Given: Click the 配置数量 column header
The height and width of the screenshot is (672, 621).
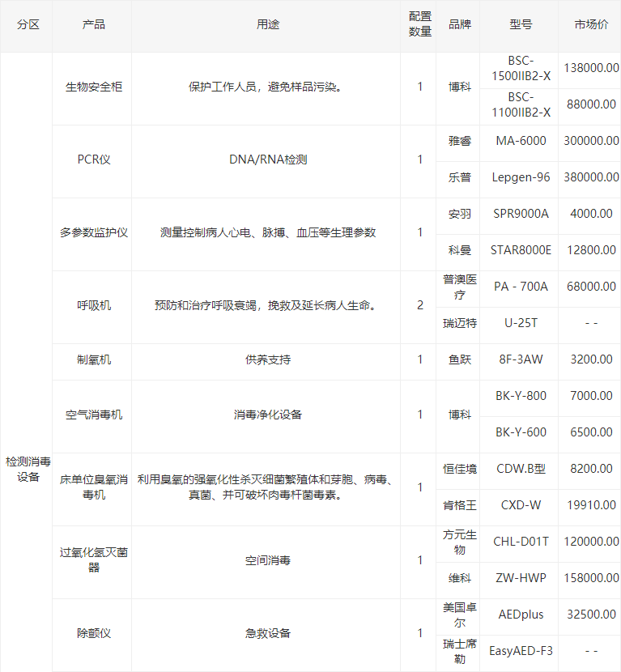Looking at the screenshot, I should [x=420, y=24].
